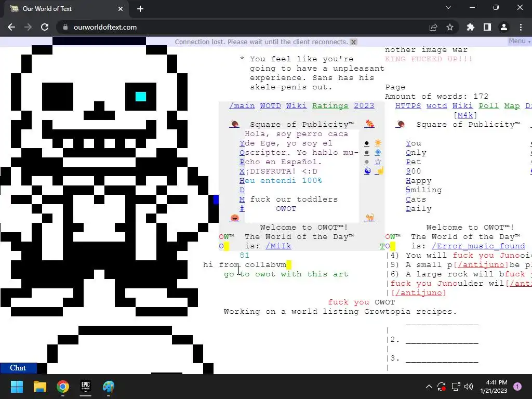
Task: Visit the /Error_music_found world link
Action: point(478,246)
